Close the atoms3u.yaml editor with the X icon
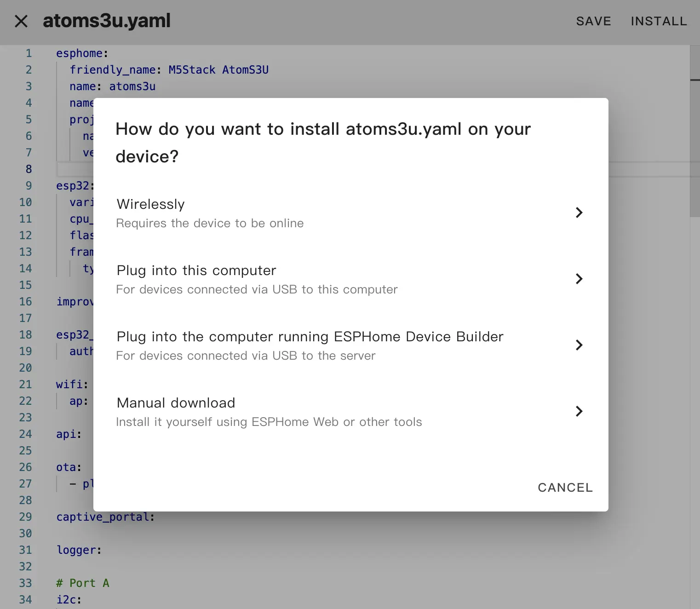This screenshot has width=700, height=609. click(x=21, y=21)
